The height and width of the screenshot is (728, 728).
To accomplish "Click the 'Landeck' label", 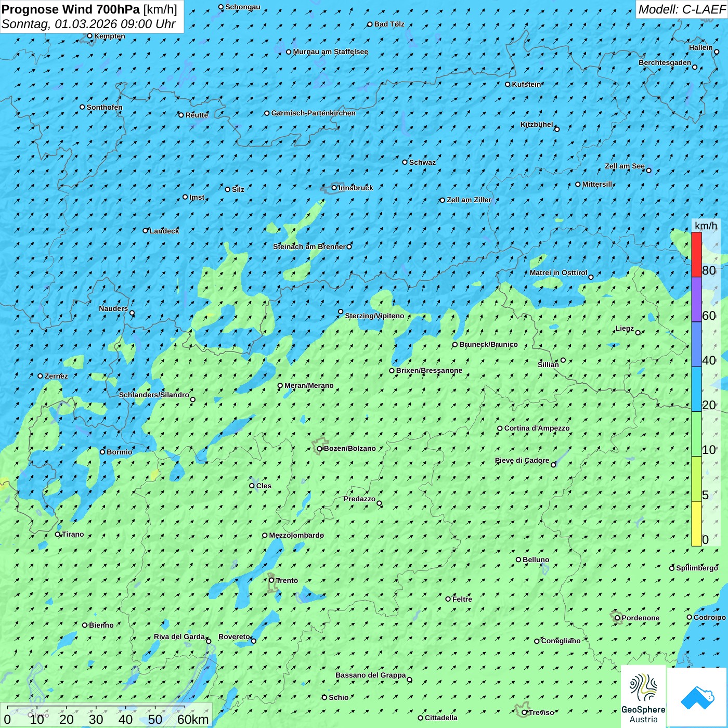I will pyautogui.click(x=164, y=231).
